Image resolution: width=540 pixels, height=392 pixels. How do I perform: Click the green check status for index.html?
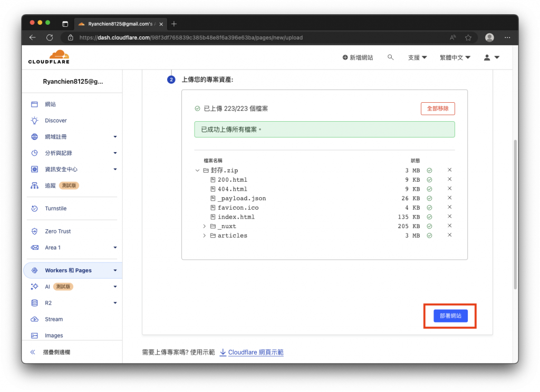click(429, 217)
